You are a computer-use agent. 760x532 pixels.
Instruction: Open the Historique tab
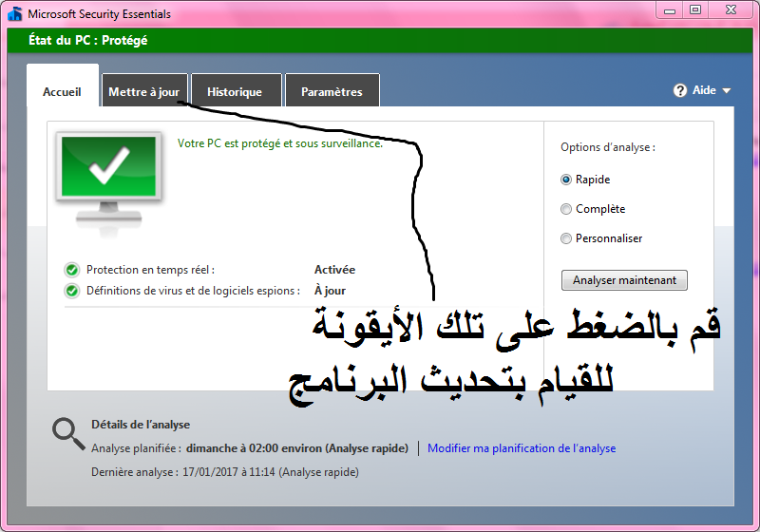tap(236, 90)
